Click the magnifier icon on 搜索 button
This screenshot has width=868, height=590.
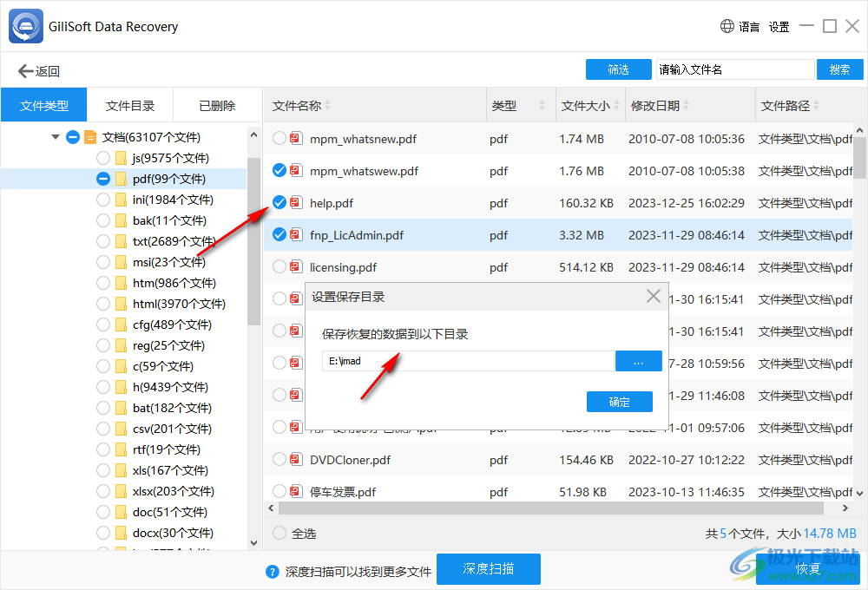pyautogui.click(x=840, y=69)
